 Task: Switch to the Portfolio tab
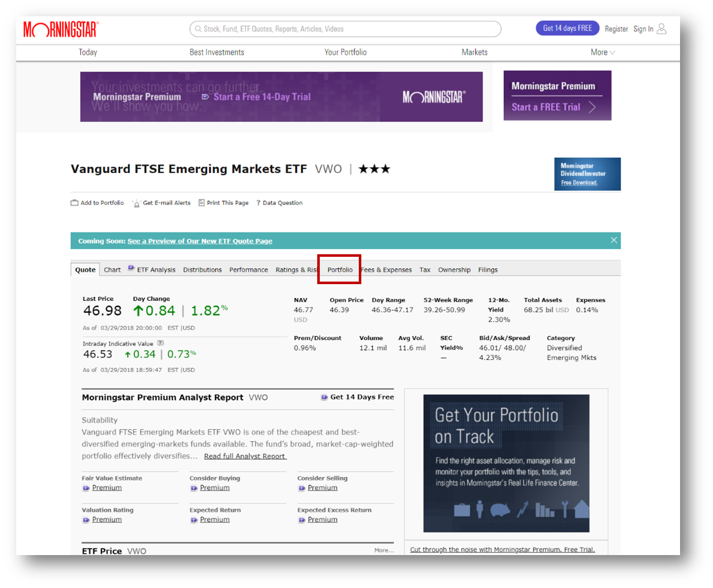pos(340,270)
